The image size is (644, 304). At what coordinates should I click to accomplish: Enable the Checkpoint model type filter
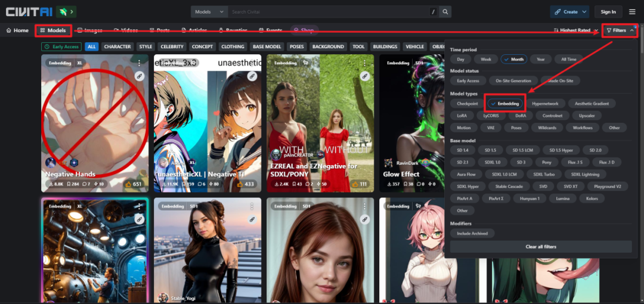467,104
